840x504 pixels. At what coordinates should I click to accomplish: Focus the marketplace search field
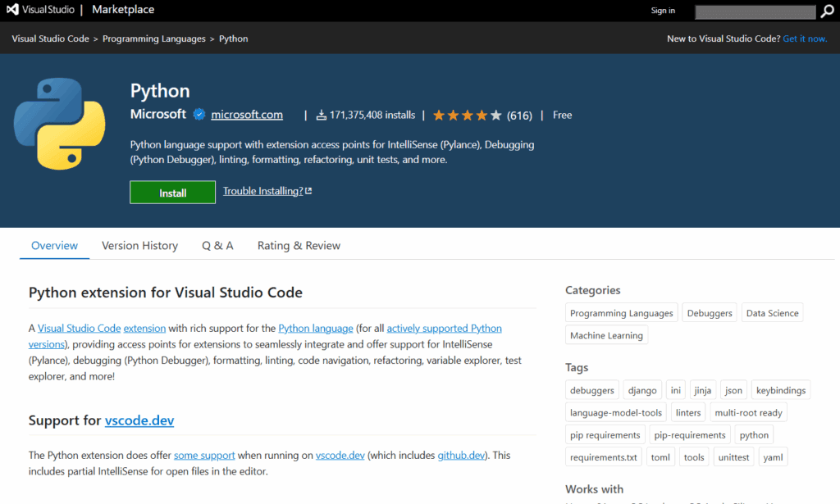pyautogui.click(x=755, y=12)
